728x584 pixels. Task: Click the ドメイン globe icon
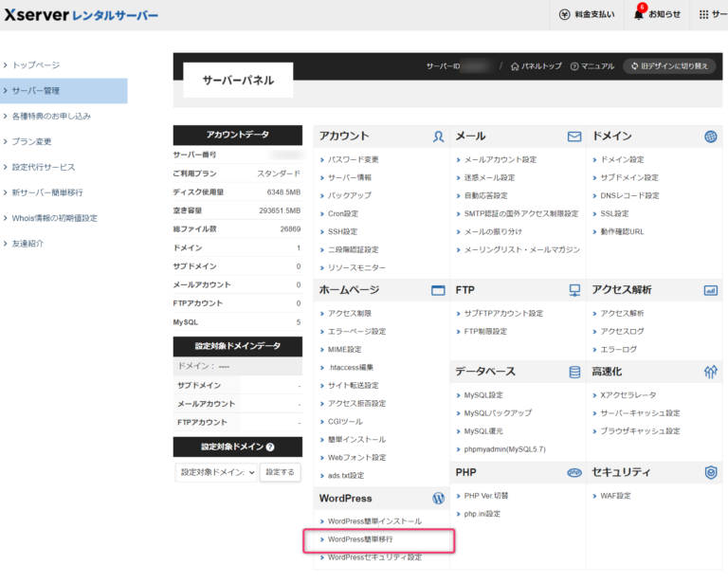710,137
